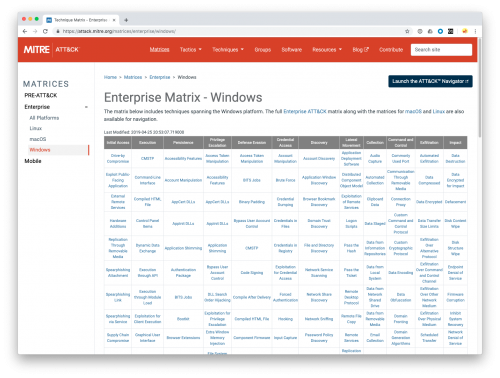Select macOS in the sidebar
Screen dimensions: 500x378
pos(38,139)
